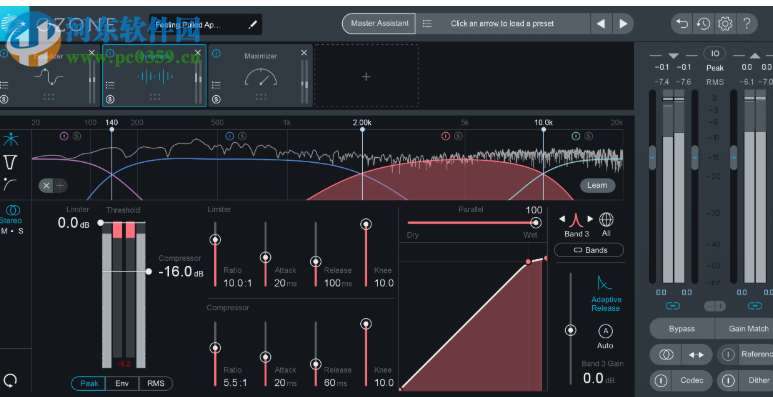Click the Stereo linked-circles icon
Image resolution: width=773 pixels, height=397 pixels.
(x=12, y=211)
